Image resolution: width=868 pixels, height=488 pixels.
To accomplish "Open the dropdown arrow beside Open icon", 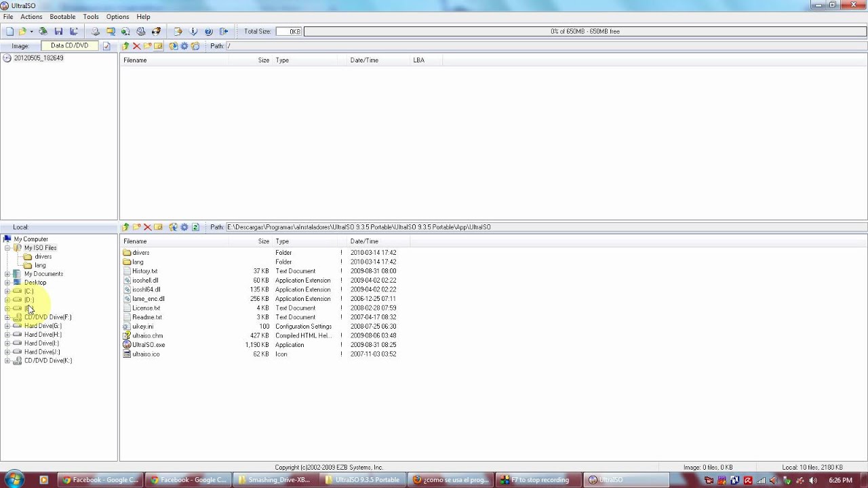I will pyautogui.click(x=31, y=31).
